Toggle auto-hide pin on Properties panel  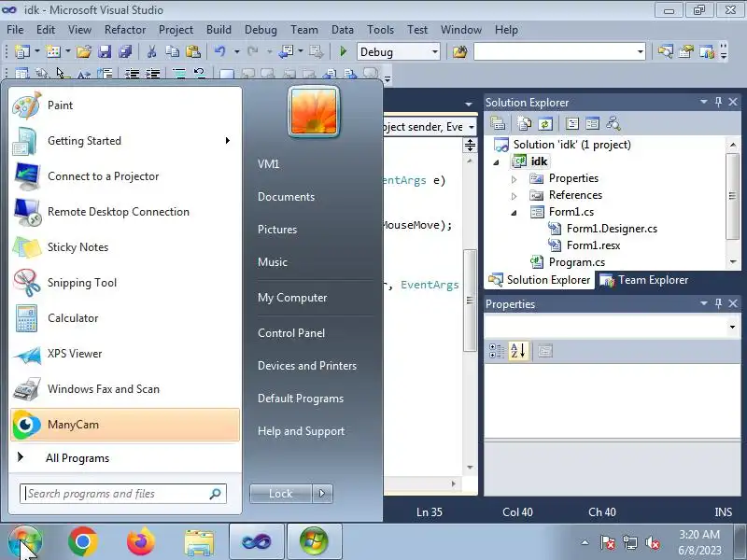click(718, 303)
